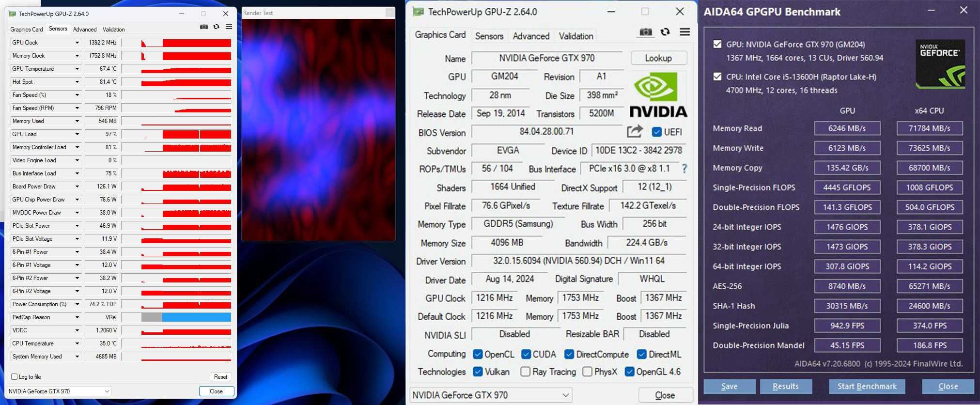Click the camera screenshot icon in the right GPU-Z window
This screenshot has width=980, height=405.
[x=645, y=32]
